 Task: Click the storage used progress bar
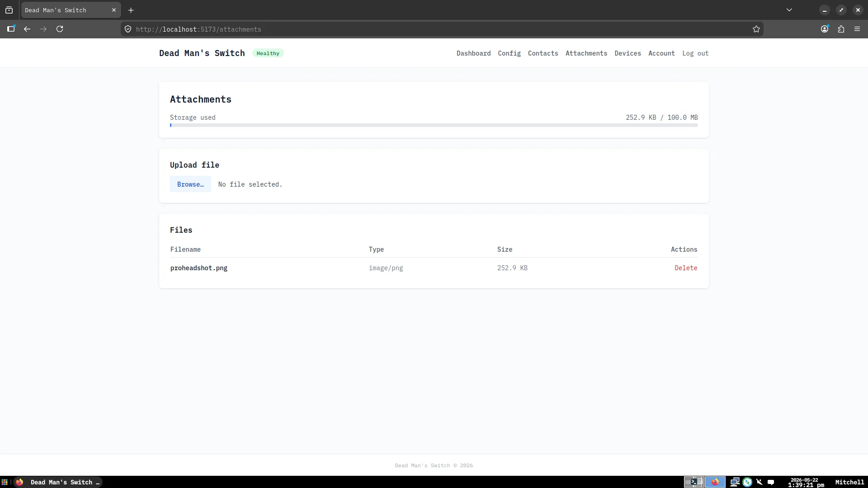(x=434, y=125)
